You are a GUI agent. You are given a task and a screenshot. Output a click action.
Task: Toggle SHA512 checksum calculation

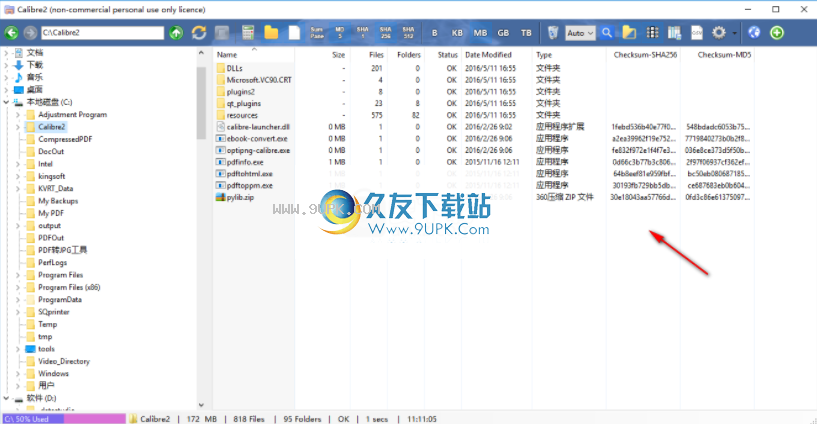pos(408,33)
